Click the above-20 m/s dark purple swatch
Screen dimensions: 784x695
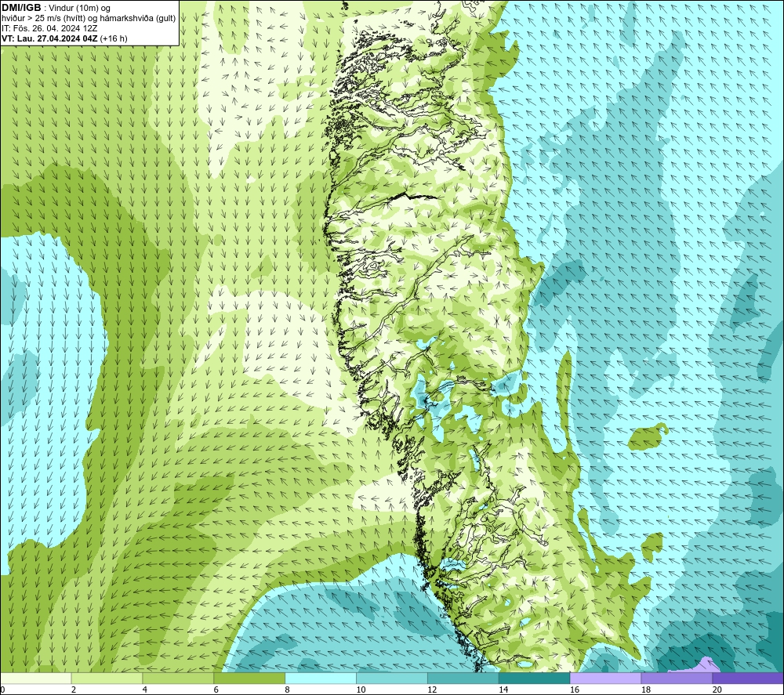[x=747, y=678]
